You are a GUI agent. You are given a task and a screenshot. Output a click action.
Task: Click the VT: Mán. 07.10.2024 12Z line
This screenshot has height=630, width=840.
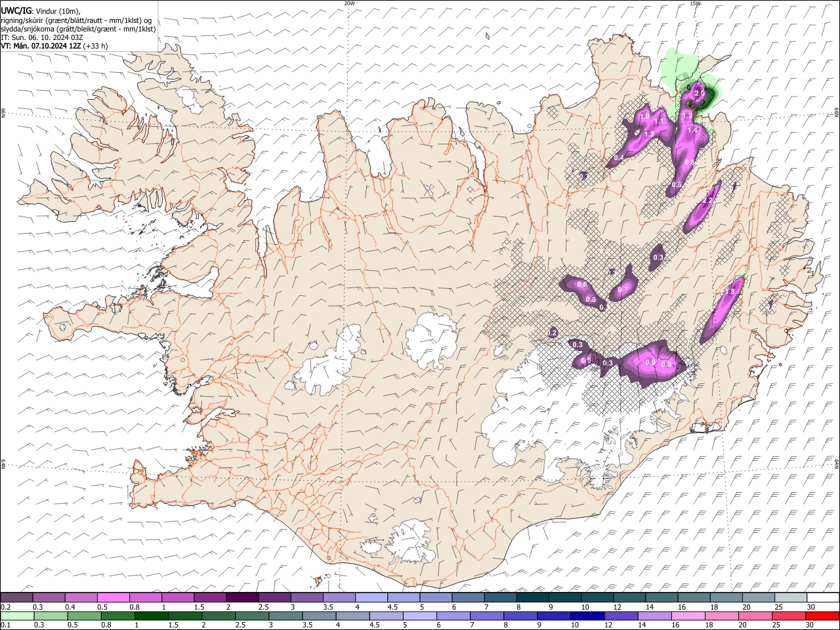coord(54,46)
